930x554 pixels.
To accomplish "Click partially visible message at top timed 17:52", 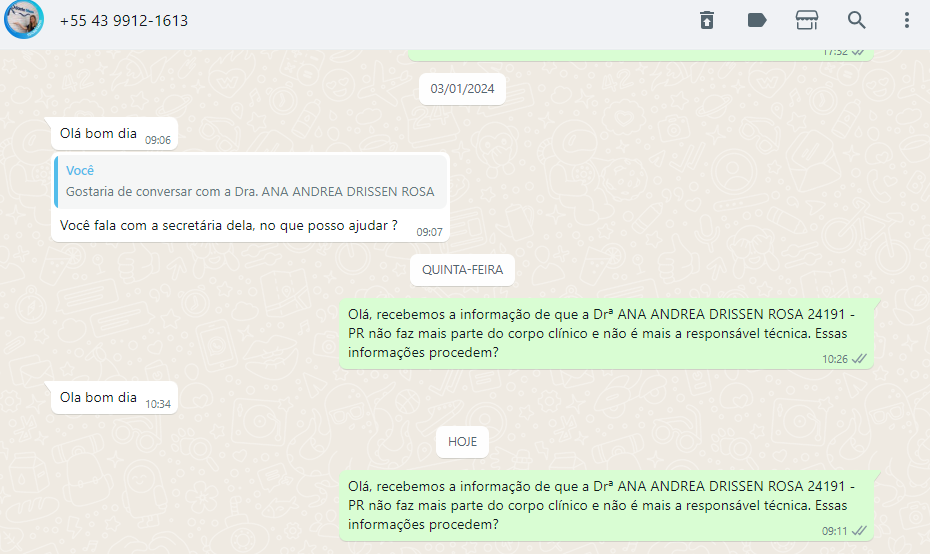I will tap(641, 55).
